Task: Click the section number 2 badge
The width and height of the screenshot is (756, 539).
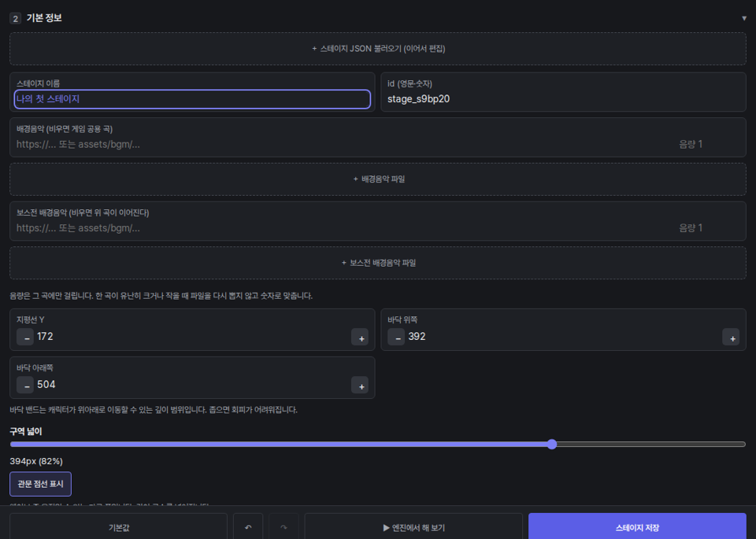Action: click(x=16, y=18)
